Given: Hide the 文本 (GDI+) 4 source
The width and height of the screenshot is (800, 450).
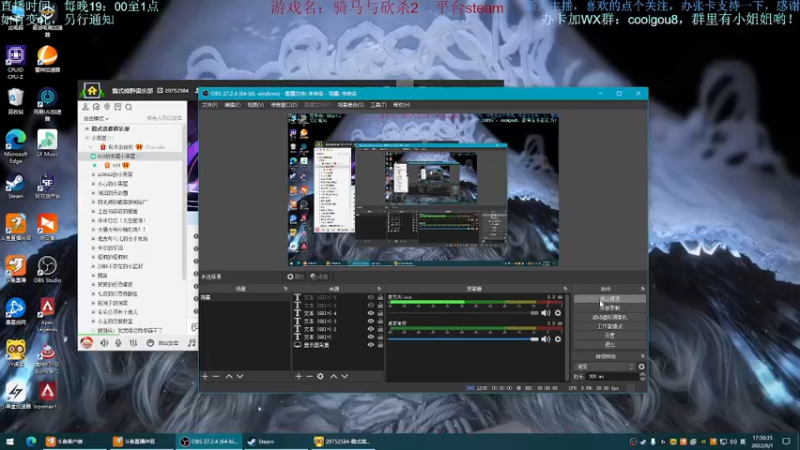Looking at the screenshot, I should pos(371,313).
